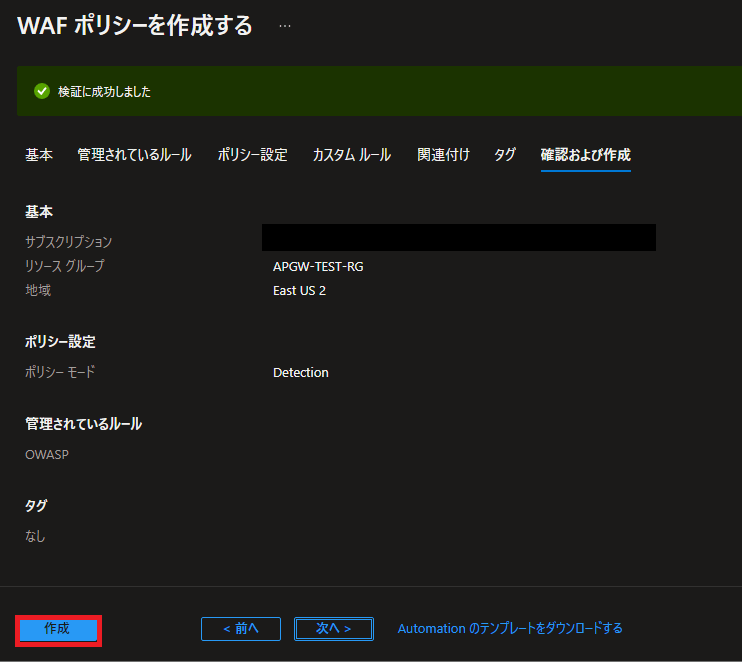Open the 関連付け tab
Screen dimensions: 742x664
tap(443, 155)
